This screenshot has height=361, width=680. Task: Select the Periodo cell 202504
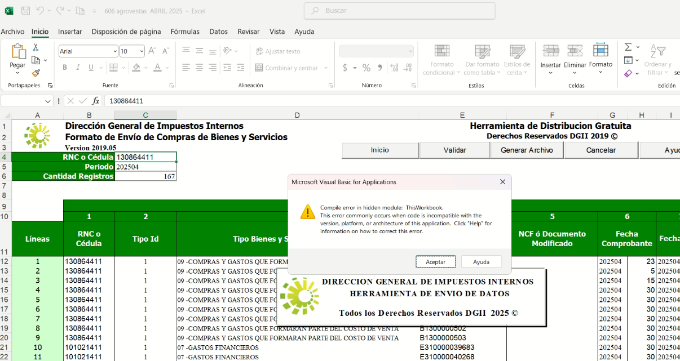[x=145, y=167]
